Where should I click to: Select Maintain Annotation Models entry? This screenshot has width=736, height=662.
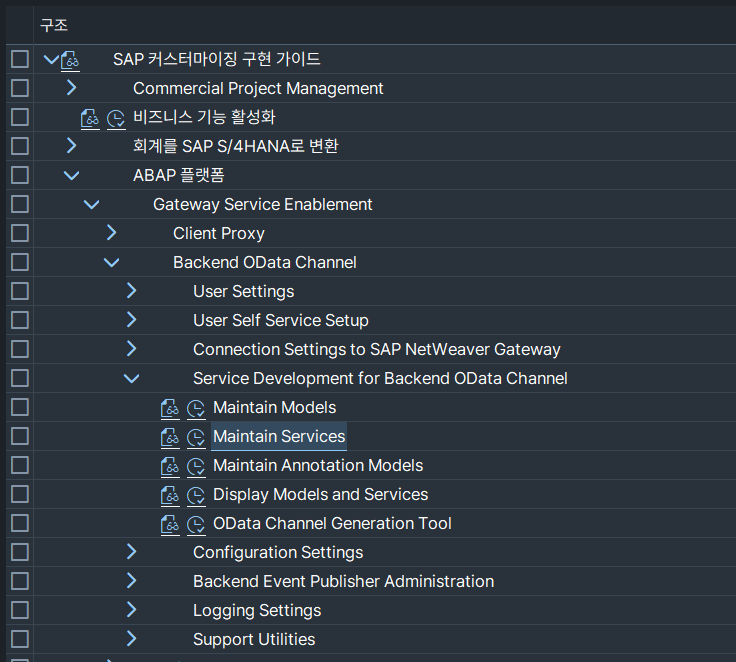tap(318, 465)
